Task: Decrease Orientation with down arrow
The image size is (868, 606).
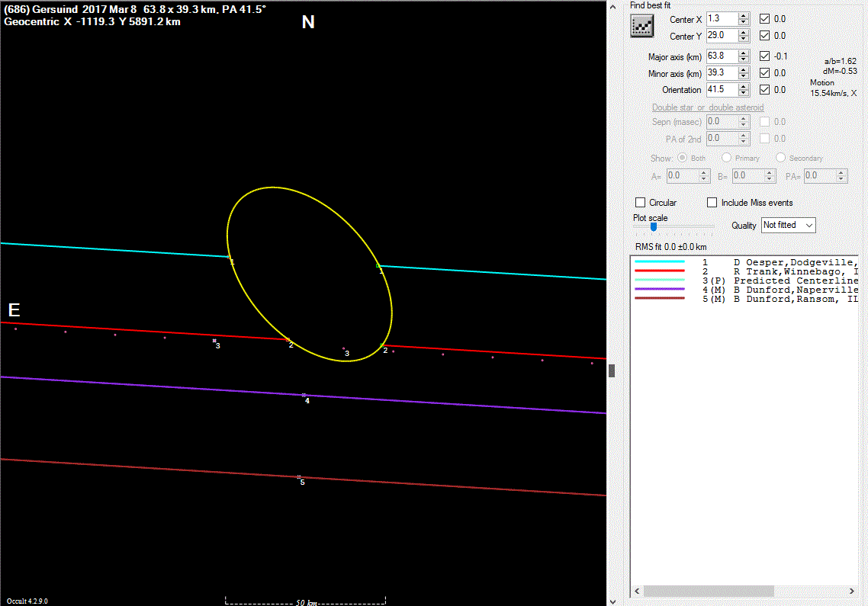Action: click(744, 93)
